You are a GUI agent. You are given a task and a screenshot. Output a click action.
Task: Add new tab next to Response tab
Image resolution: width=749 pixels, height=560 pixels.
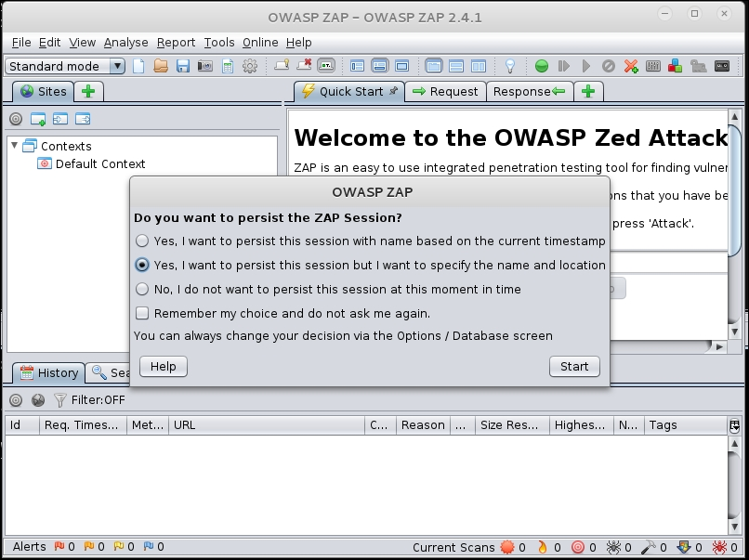tap(588, 91)
